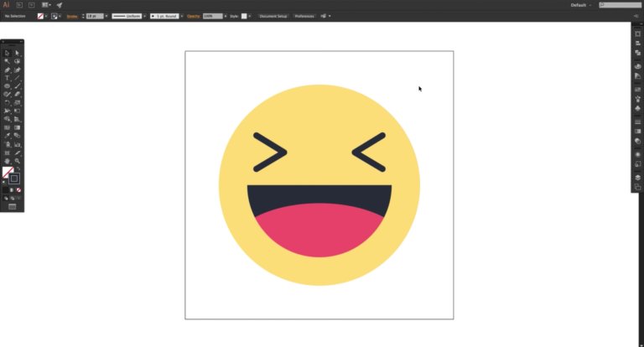Select the Blend tool
This screenshot has width=644, height=347.
pyautogui.click(x=18, y=136)
